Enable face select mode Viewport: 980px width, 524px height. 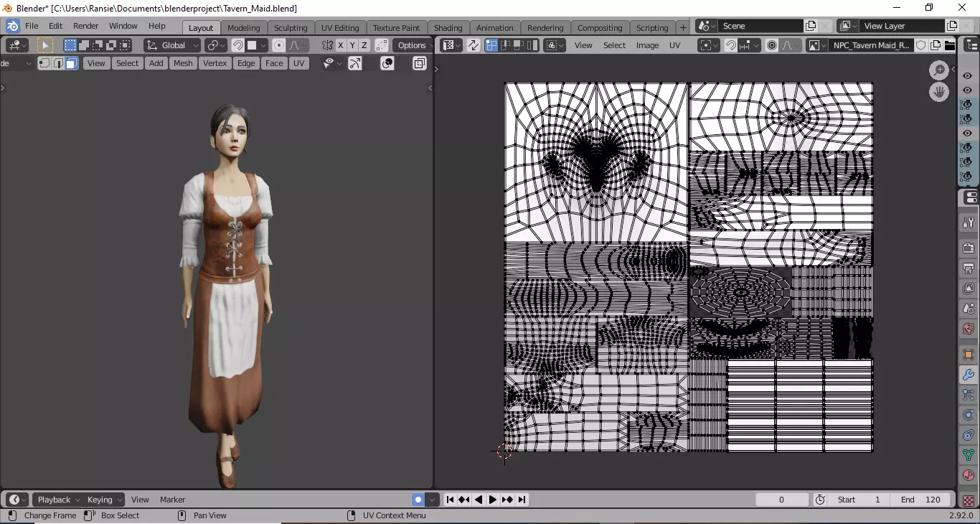click(72, 63)
